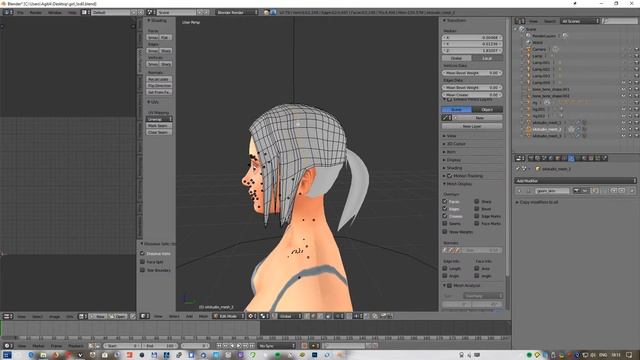Viewport: 640px width, 360px height.
Task: Click the Recalculate normals button
Action: [x=159, y=79]
